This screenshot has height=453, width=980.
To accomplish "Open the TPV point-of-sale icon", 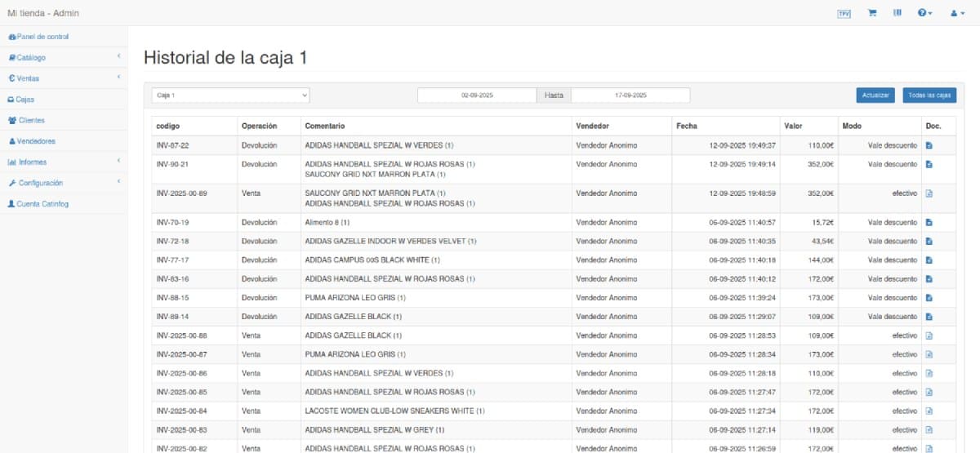I will point(844,14).
